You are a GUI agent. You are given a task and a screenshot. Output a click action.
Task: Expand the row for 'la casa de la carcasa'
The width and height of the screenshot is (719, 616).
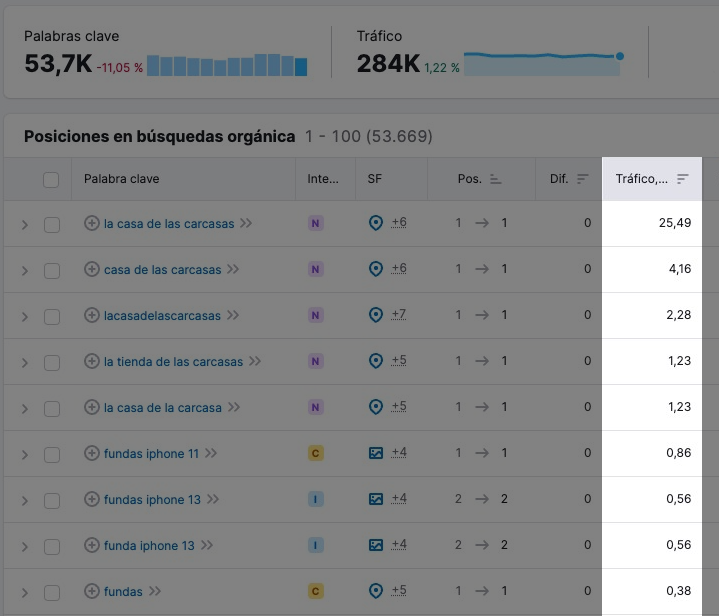[x=25, y=408]
